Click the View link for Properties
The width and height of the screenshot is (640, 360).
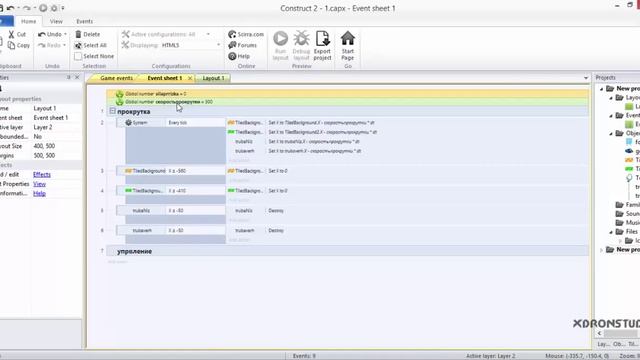coord(39,184)
